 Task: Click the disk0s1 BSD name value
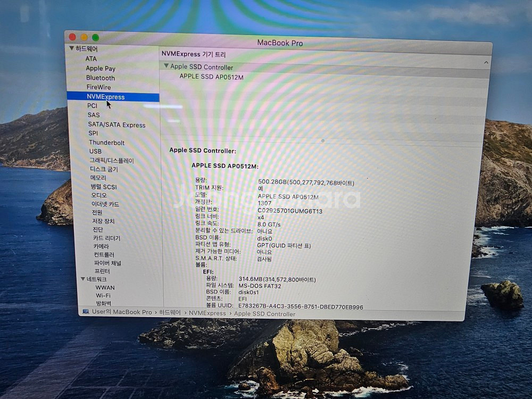point(248,292)
